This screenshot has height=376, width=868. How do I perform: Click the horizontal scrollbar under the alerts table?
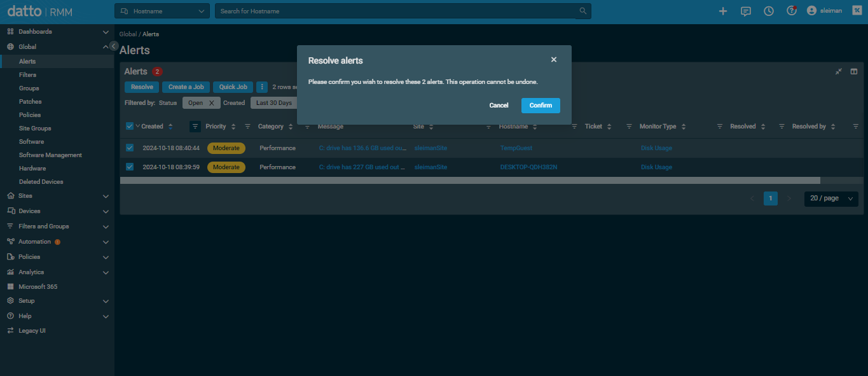coord(469,181)
